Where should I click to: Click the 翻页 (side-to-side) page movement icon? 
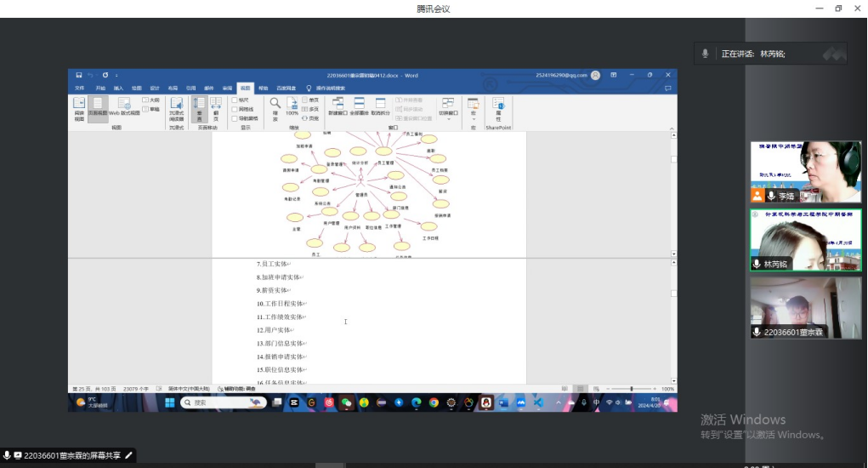[215, 104]
